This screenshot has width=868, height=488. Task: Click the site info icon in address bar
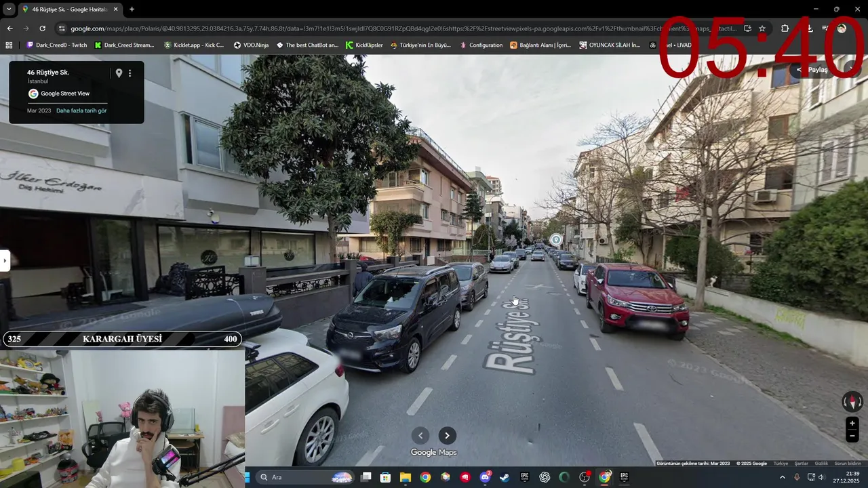[62, 28]
